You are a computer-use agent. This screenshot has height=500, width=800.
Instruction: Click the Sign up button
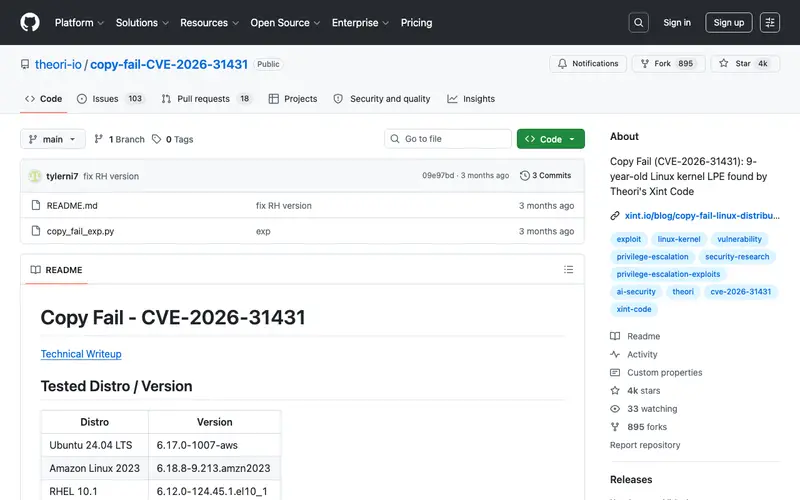[x=729, y=22]
